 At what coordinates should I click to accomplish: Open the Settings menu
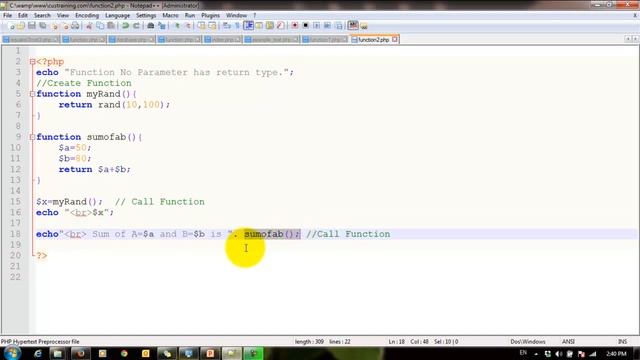click(146, 16)
